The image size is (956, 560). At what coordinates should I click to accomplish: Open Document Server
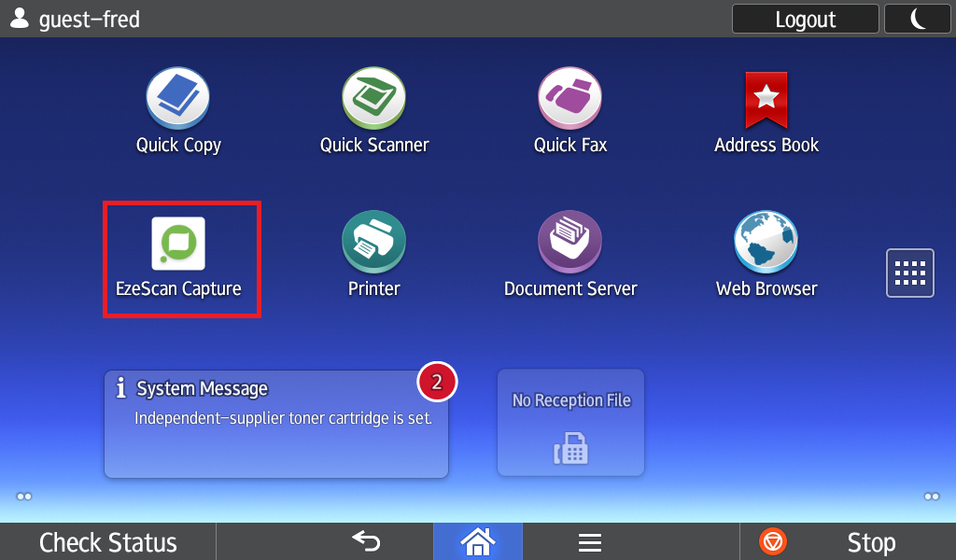[569, 245]
